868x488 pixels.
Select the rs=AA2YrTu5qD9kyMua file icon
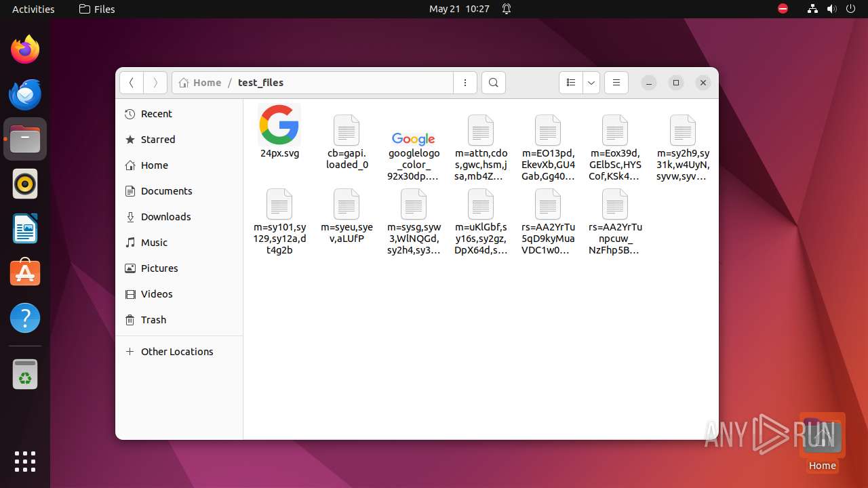point(548,204)
